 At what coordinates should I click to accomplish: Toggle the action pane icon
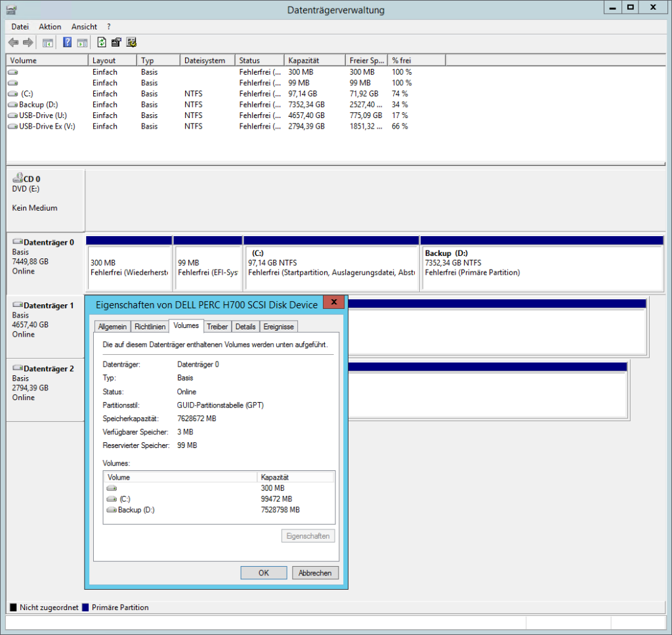(83, 42)
